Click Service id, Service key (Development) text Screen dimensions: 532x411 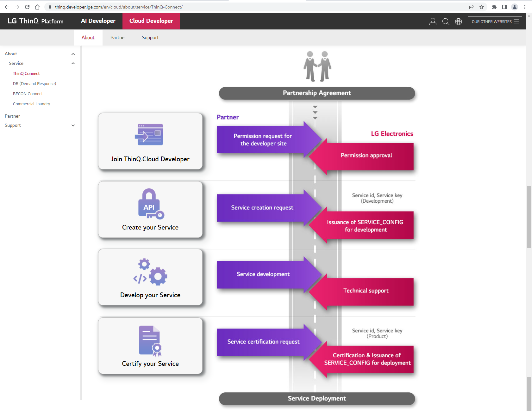click(377, 198)
